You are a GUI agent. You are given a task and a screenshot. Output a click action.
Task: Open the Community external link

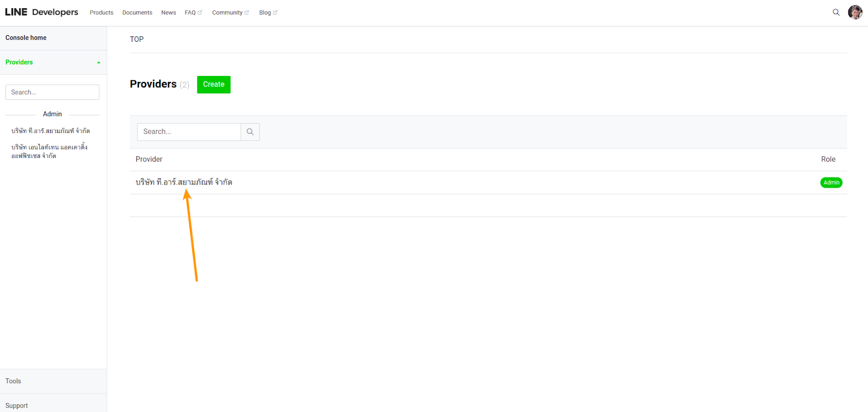pos(231,12)
